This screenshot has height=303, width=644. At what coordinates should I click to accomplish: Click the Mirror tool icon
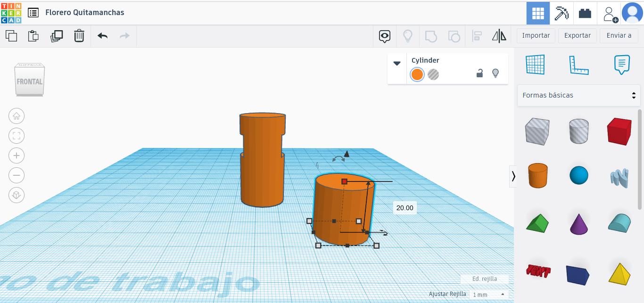point(499,36)
